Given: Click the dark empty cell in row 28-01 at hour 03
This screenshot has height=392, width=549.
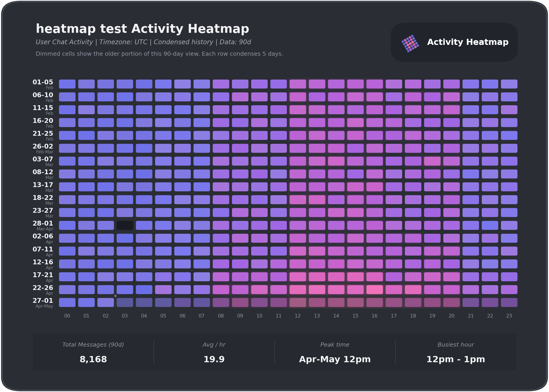Looking at the screenshot, I should pyautogui.click(x=125, y=225).
